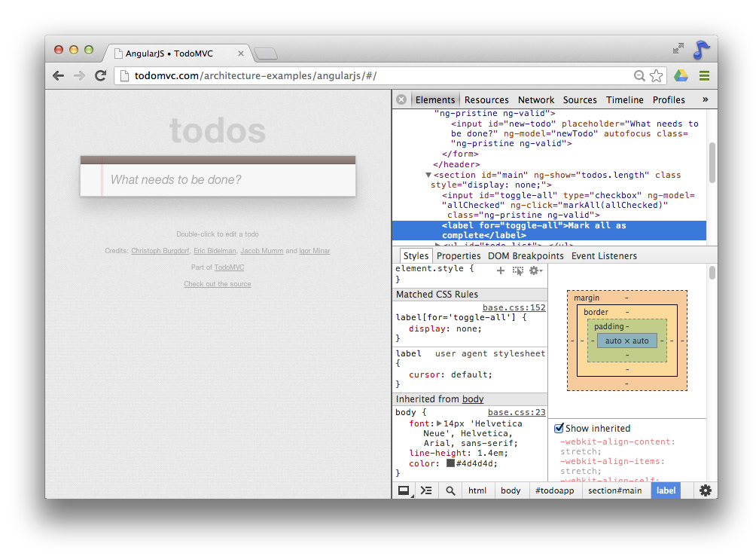This screenshot has width=756, height=556.
Task: Expand the font shorthand property triangle
Action: 440,424
